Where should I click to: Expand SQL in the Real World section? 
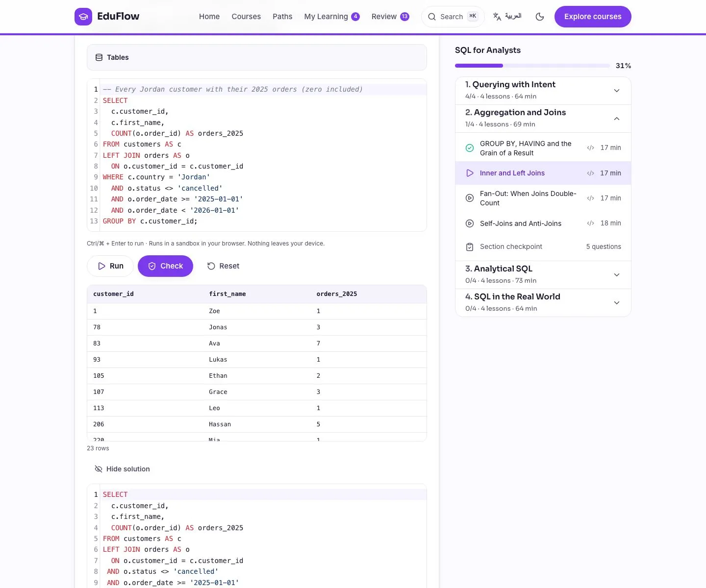click(543, 303)
